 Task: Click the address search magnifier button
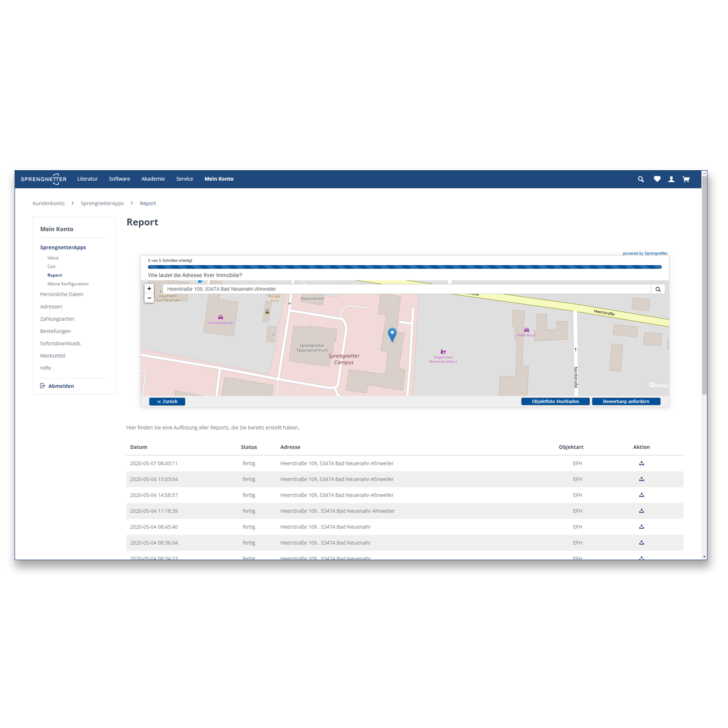658,289
